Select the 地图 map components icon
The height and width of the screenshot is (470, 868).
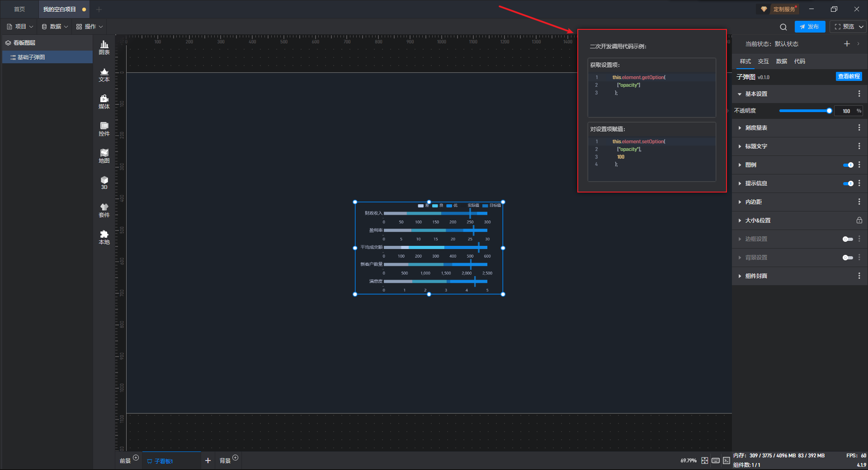coord(104,156)
